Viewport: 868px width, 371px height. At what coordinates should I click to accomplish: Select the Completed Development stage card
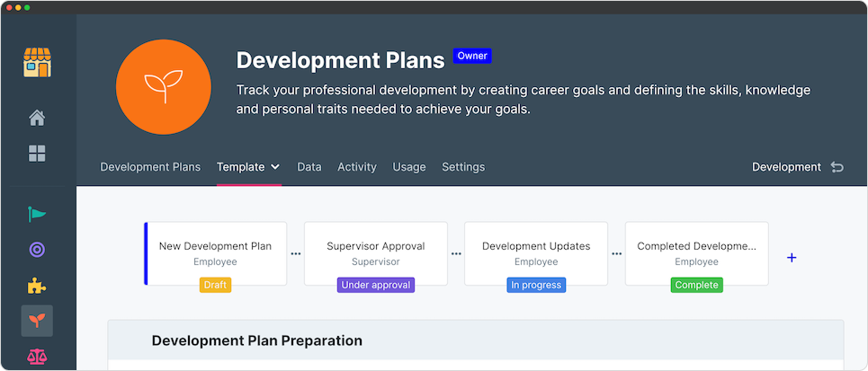(x=696, y=253)
